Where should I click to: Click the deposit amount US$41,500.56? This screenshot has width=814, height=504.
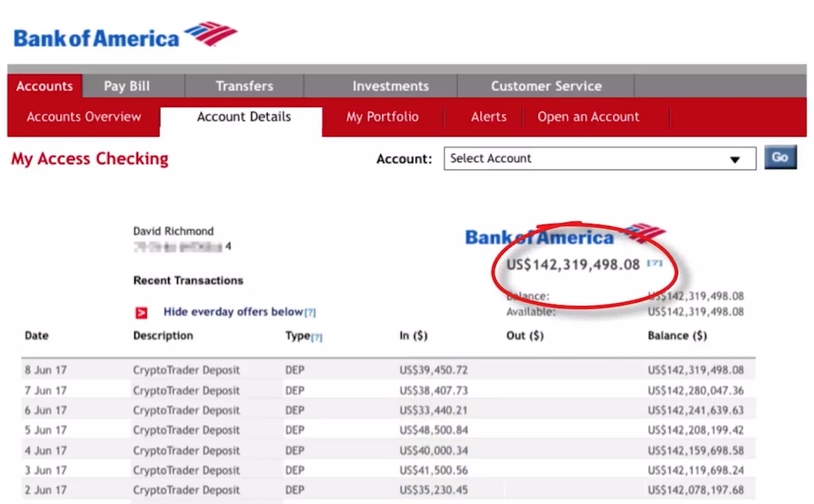[433, 470]
